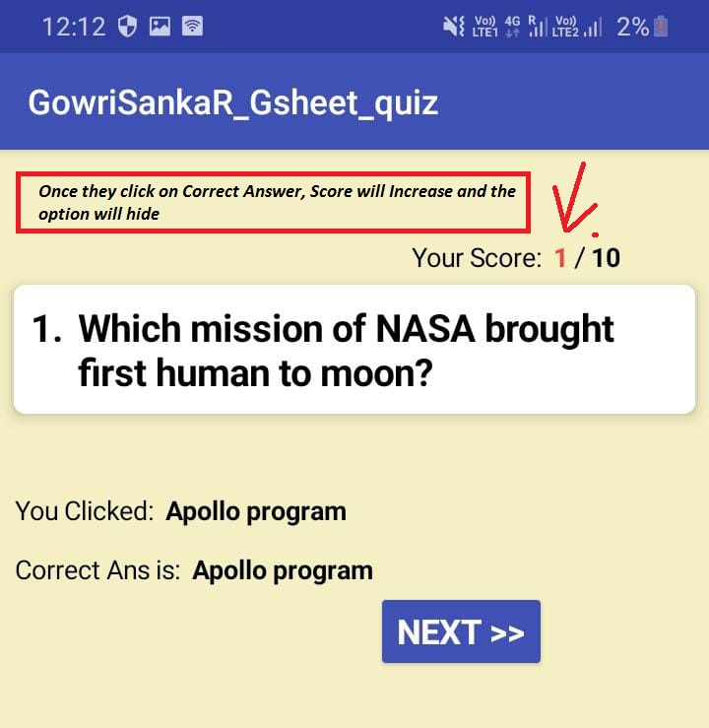Tap the NASA moon mission question card
709x728 pixels.
pyautogui.click(x=354, y=349)
